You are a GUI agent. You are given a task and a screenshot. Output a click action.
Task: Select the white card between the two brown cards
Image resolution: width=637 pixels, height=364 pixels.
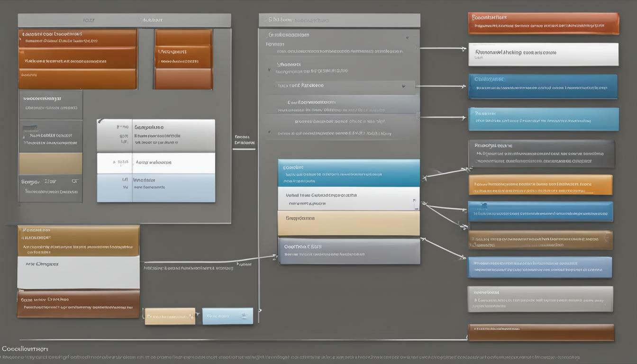coord(79,273)
